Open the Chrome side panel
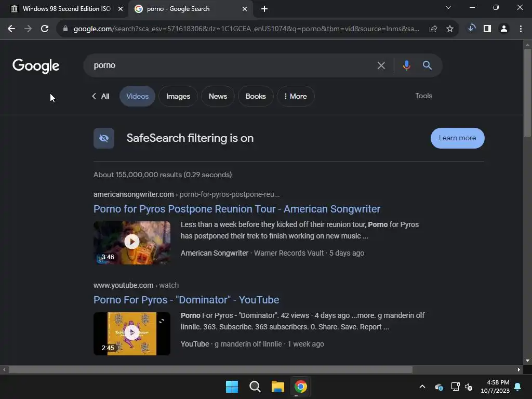Viewport: 532px width, 399px height. pos(487,29)
